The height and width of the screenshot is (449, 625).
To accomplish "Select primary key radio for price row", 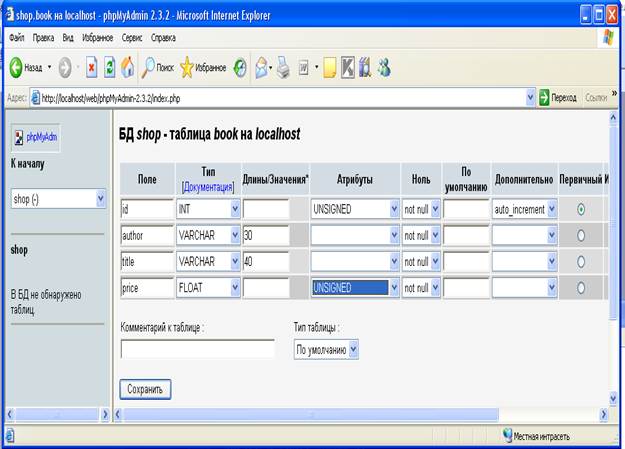I will pyautogui.click(x=581, y=288).
